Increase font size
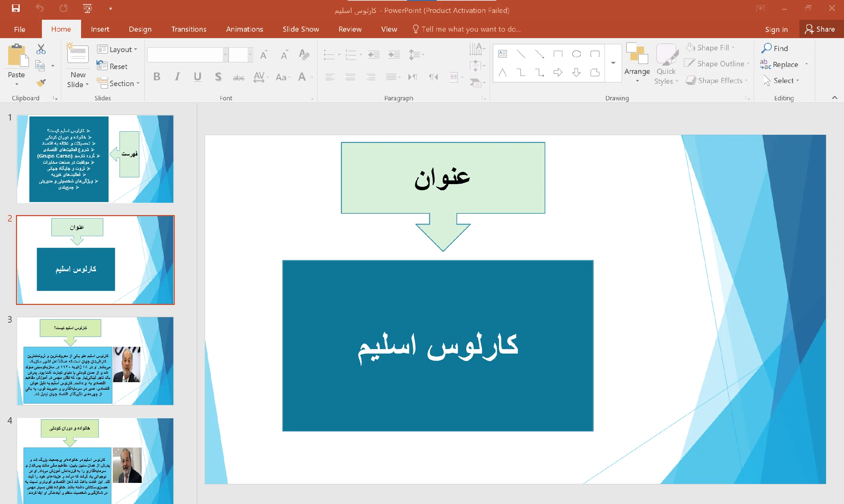844x504 pixels. pyautogui.click(x=264, y=54)
